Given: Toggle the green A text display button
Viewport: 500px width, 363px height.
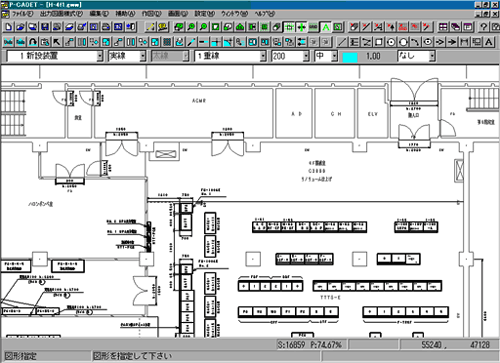Looking at the screenshot, I should 326,27.
